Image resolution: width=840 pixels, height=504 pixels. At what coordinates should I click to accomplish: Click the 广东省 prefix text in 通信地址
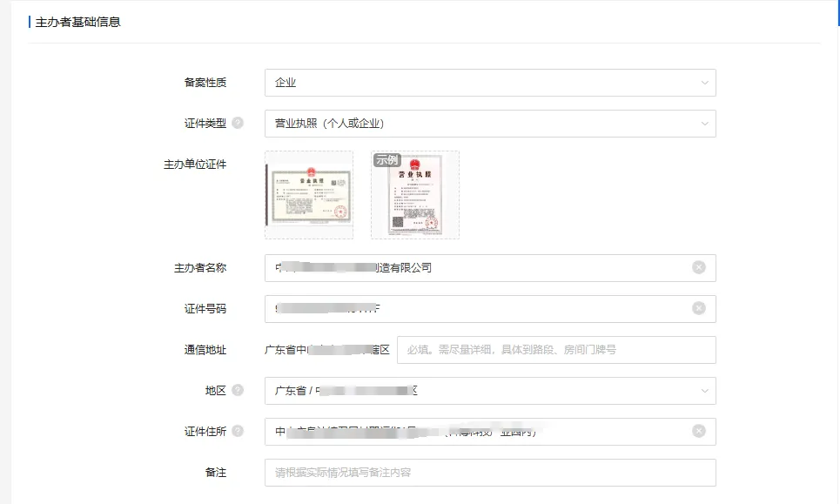(280, 350)
